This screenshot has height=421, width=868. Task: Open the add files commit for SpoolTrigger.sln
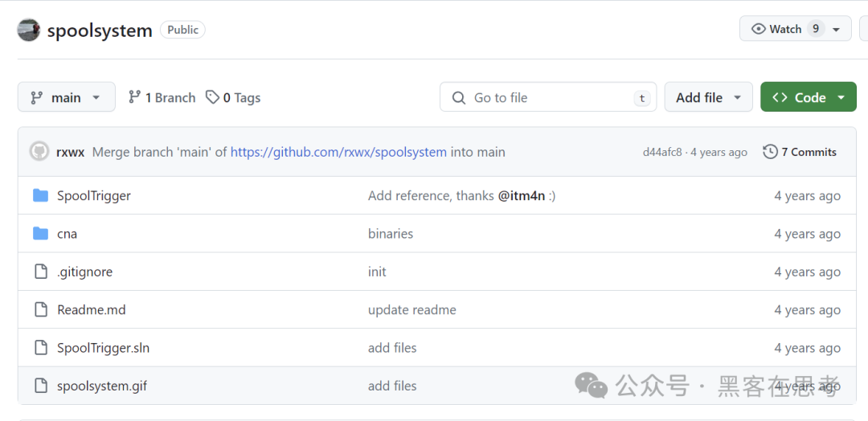point(392,348)
